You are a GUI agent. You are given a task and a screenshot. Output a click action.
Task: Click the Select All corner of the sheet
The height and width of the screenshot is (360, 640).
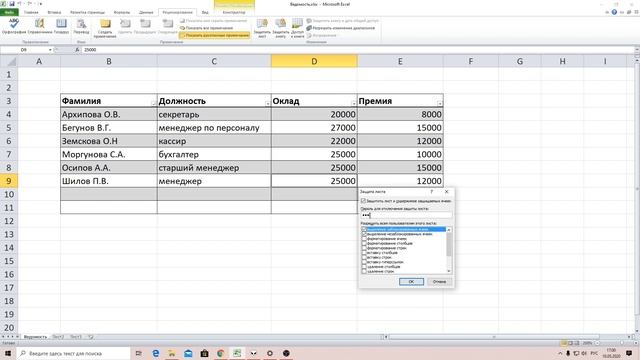tap(9, 61)
